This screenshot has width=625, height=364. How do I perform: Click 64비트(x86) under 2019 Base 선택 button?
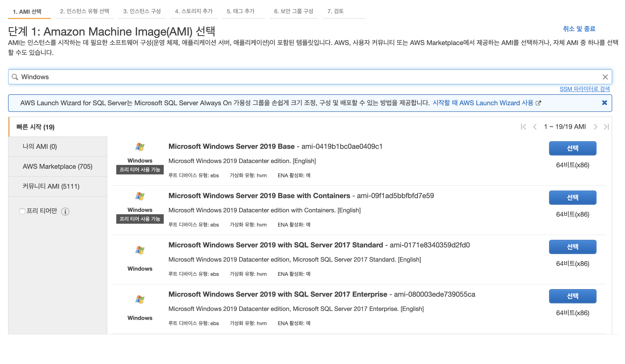pyautogui.click(x=573, y=165)
